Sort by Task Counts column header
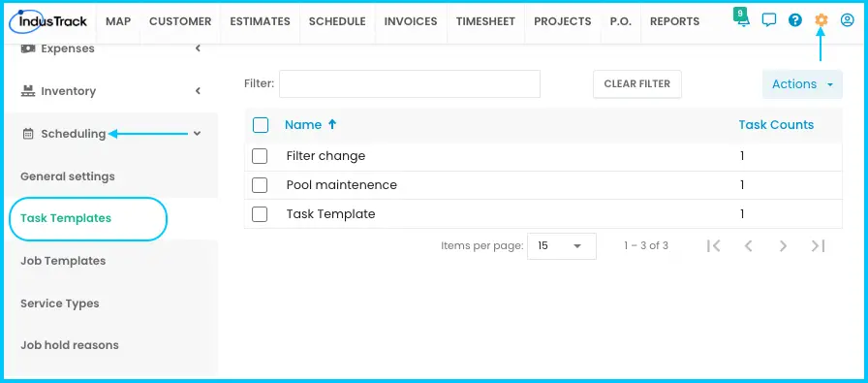The height and width of the screenshot is (383, 868). coord(776,125)
